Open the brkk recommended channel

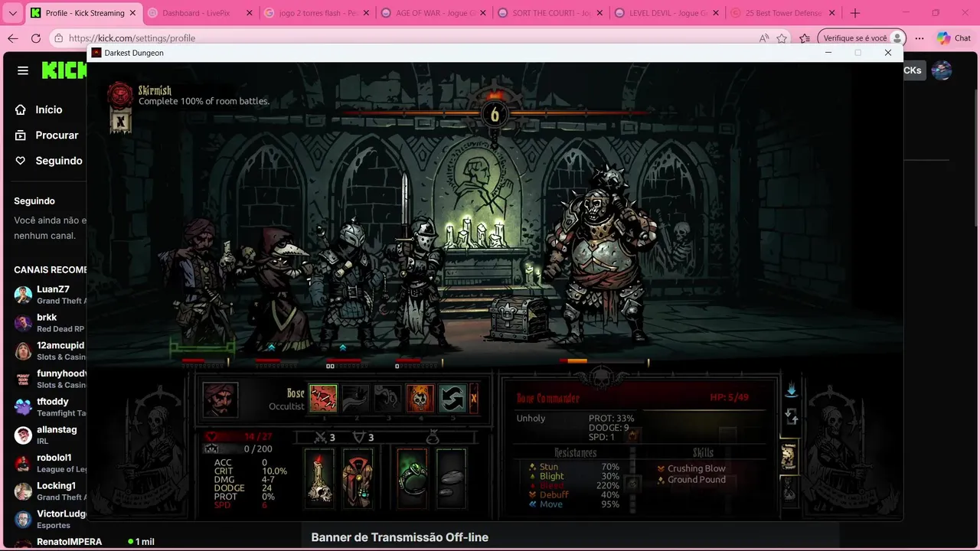[x=49, y=322]
